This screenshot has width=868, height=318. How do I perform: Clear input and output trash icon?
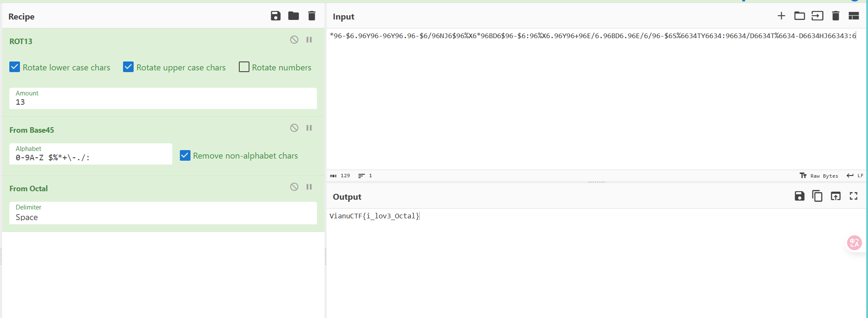click(835, 16)
